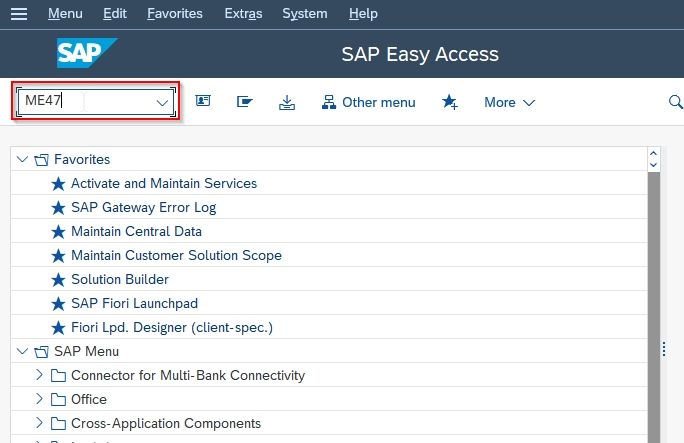Click the Cross-Application Components folder icon
This screenshot has height=443, width=684.
58,423
